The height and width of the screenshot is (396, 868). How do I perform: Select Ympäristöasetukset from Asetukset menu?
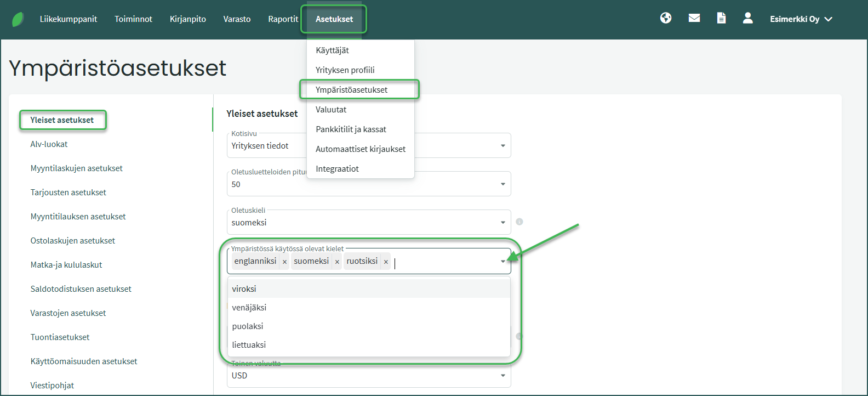coord(351,90)
